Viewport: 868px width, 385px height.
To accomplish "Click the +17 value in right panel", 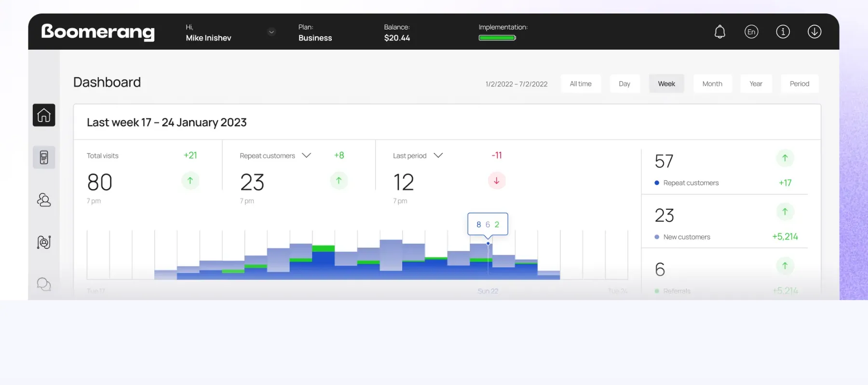I will click(785, 183).
